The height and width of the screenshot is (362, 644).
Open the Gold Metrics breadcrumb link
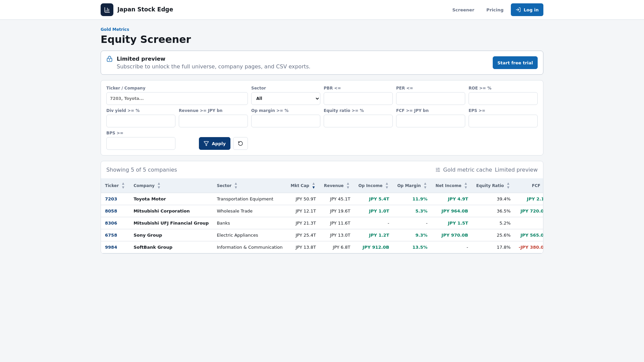tap(115, 29)
